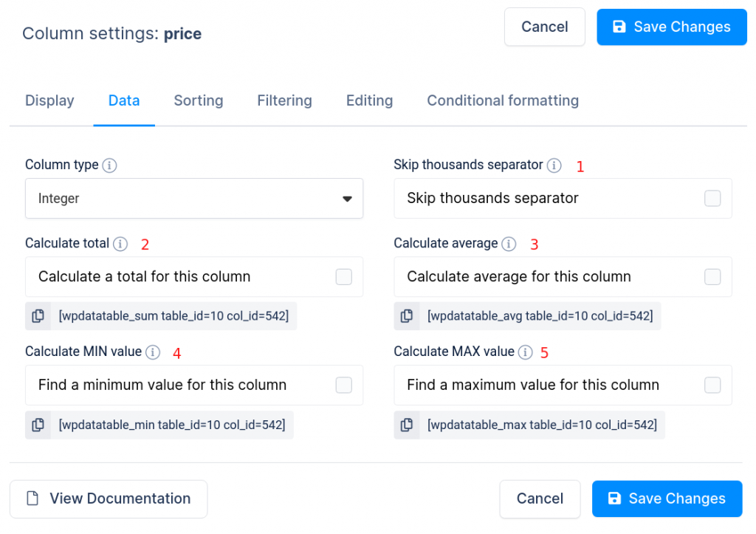Copy the wpdatatable_sum shortcode using its copy icon
756x534 pixels.
coord(38,315)
